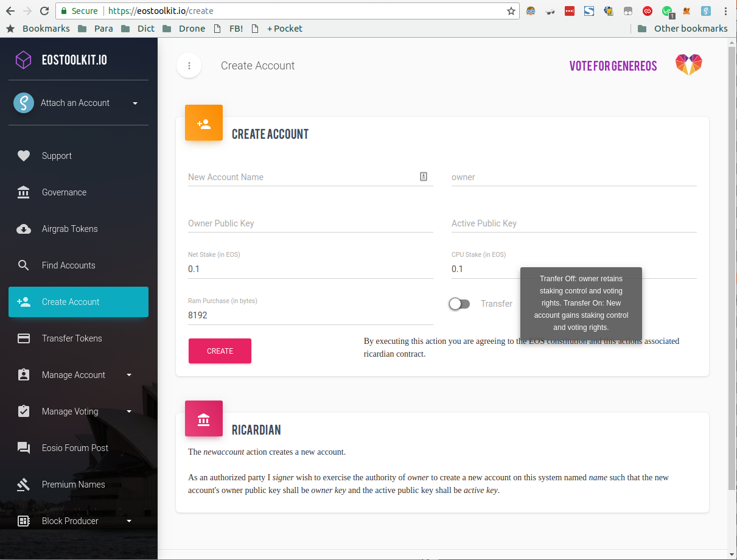
Task: Focus the Active Public Key field
Action: [574, 223]
